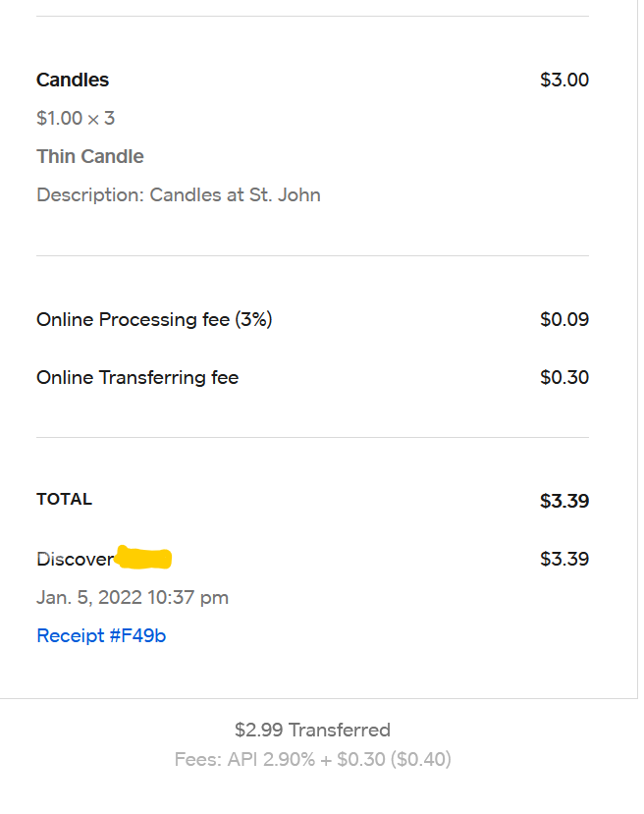Viewport: 644px width, 814px height.
Task: Select the Fees: API 2.90% + $0.30 line
Action: click(312, 759)
